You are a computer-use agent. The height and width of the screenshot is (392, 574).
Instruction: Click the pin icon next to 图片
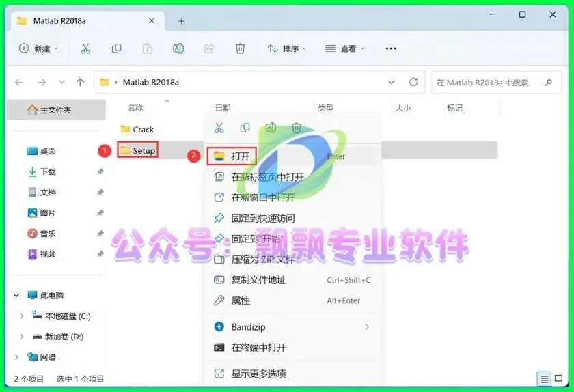(100, 212)
